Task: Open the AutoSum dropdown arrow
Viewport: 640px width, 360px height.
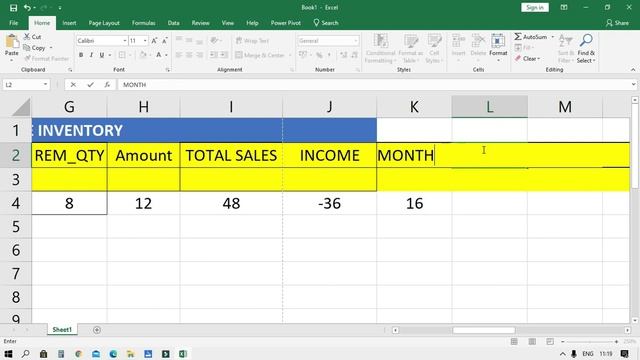Action: (553, 37)
